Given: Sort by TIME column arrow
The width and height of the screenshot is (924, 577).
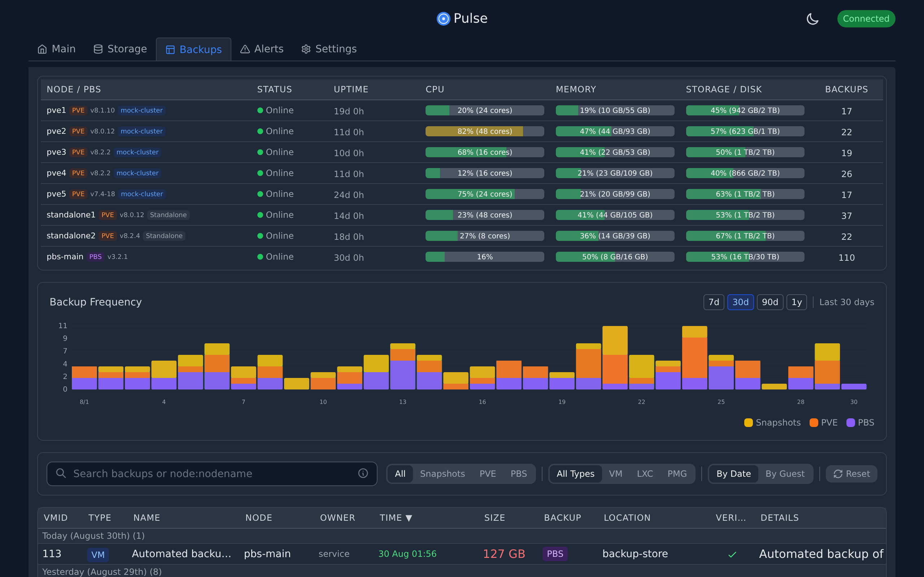Looking at the screenshot, I should 409,518.
